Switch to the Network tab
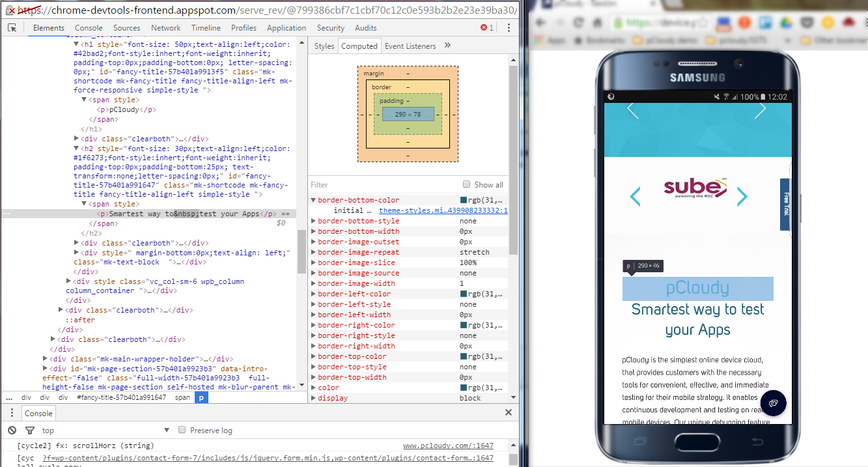 point(165,28)
